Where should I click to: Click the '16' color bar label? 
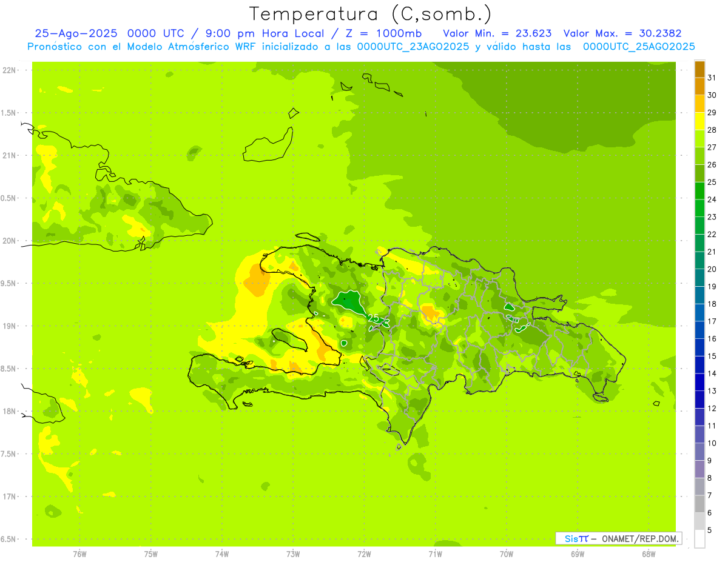(712, 339)
